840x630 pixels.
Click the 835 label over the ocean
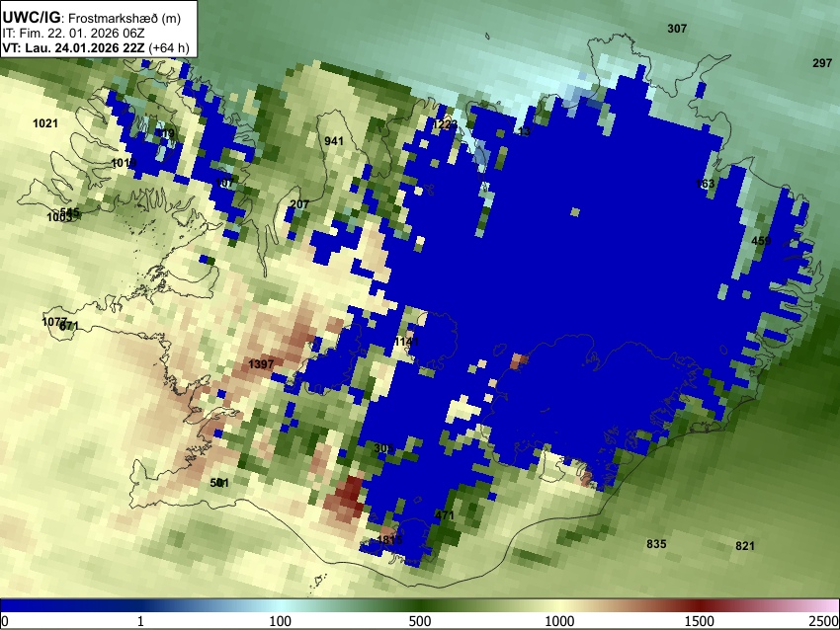(x=656, y=544)
